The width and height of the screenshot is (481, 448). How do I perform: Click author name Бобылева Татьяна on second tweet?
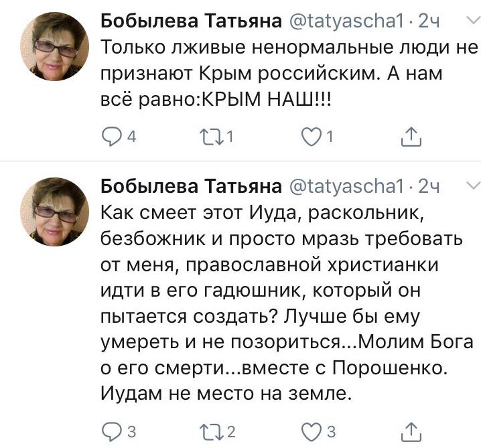coord(190,185)
